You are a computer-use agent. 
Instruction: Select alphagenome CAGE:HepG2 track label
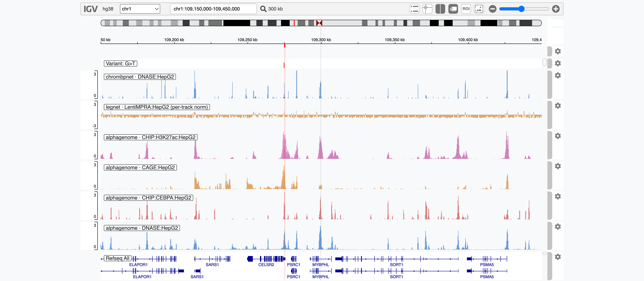click(140, 168)
